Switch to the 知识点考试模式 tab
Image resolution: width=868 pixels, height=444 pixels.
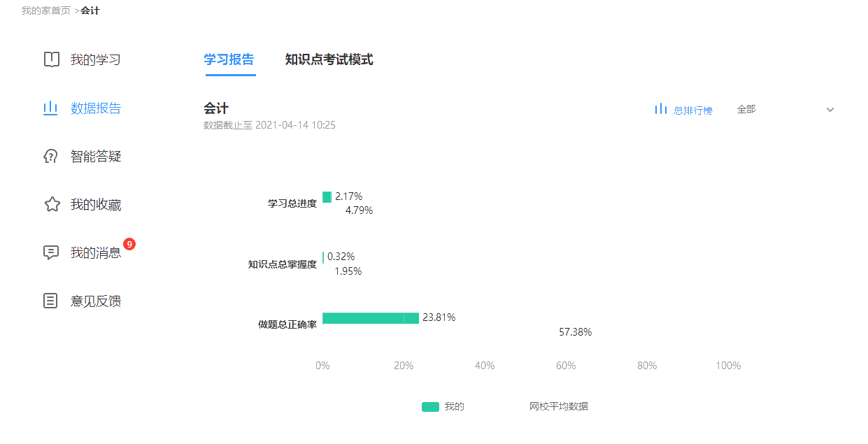[x=329, y=60]
